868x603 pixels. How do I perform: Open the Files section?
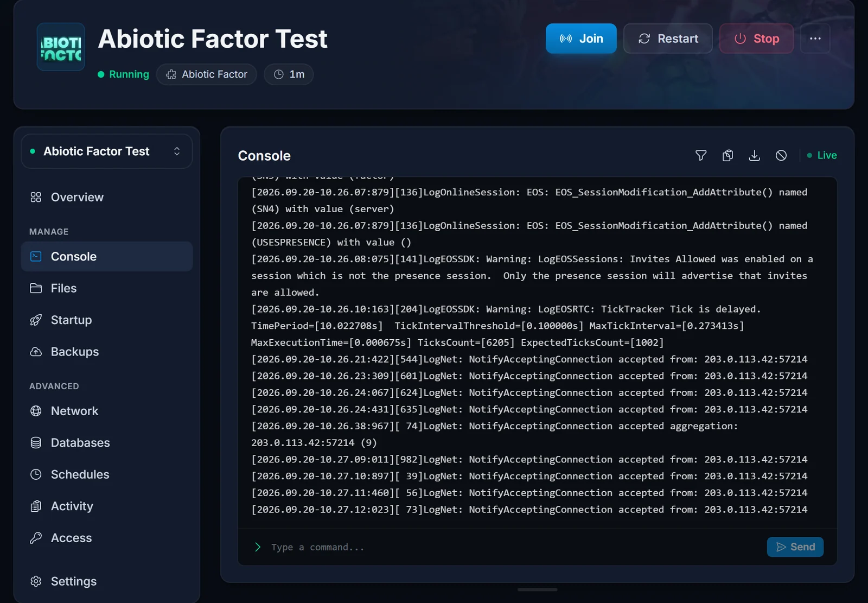coord(107,288)
